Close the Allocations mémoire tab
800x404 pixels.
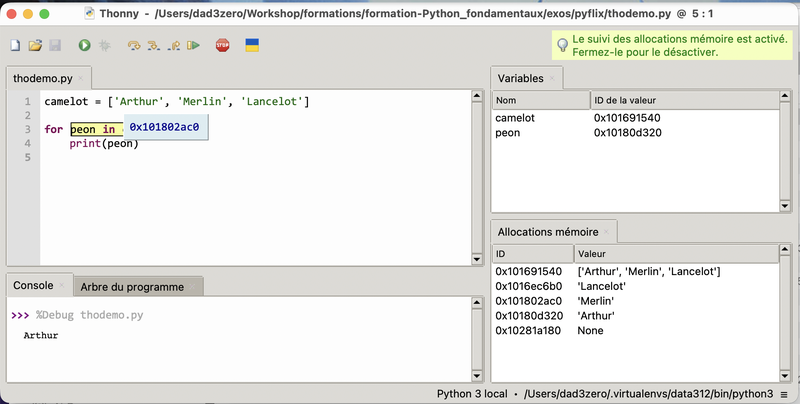606,232
